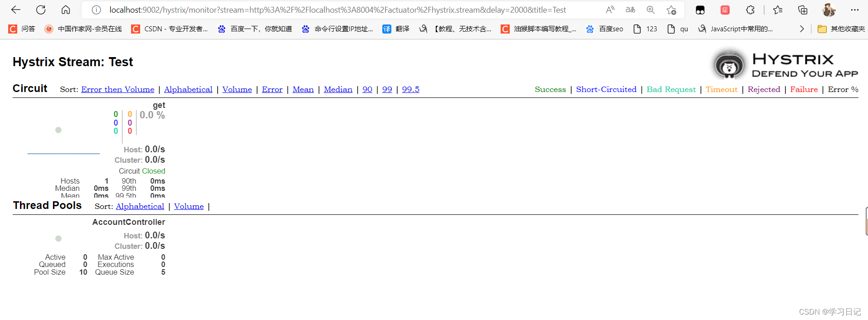Open the CSDN - 专业开发者 bookmark

[170, 29]
